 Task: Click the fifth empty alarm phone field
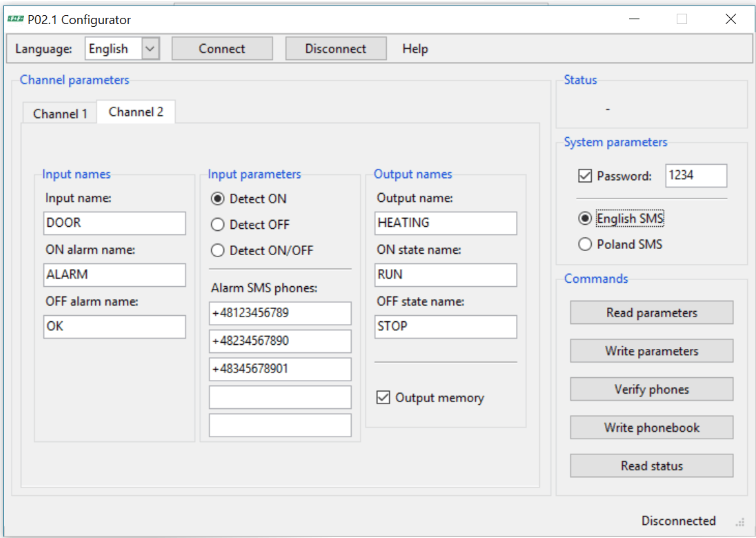click(280, 425)
